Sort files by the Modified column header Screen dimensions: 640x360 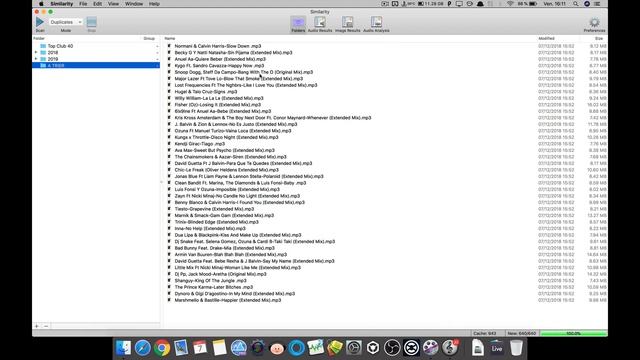click(546, 38)
